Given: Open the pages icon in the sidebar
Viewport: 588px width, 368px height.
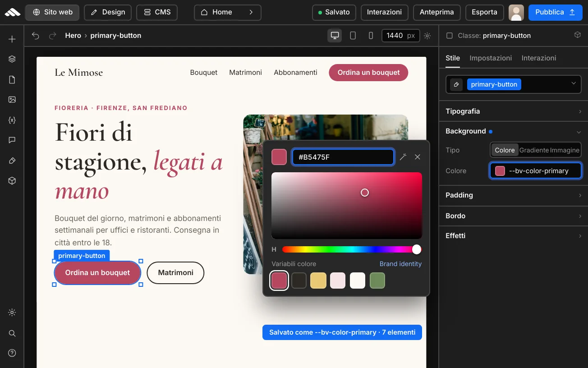Looking at the screenshot, I should (x=12, y=80).
